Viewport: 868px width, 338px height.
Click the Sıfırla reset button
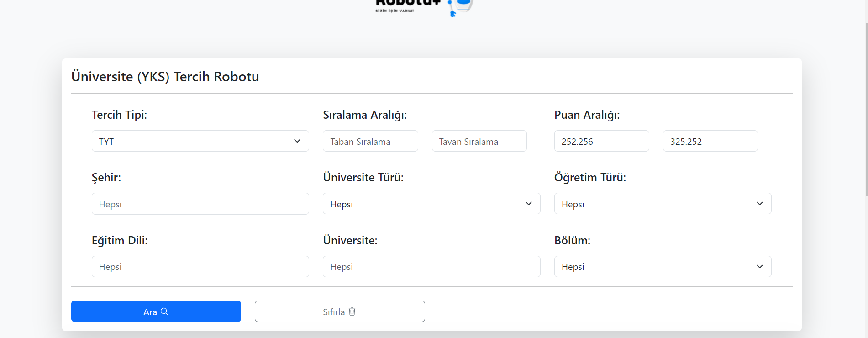tap(340, 311)
